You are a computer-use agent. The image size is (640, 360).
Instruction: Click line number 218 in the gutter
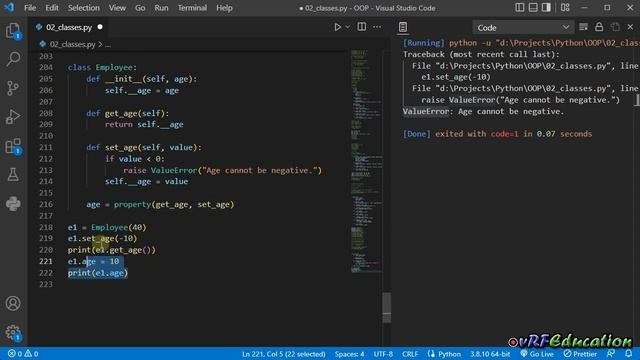[x=46, y=227]
